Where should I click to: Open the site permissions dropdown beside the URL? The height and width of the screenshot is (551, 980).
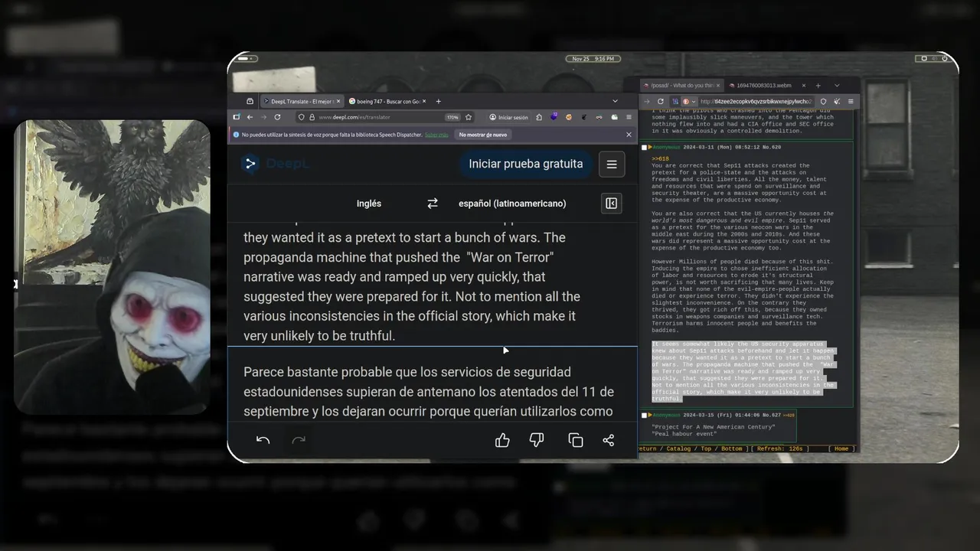click(x=690, y=101)
